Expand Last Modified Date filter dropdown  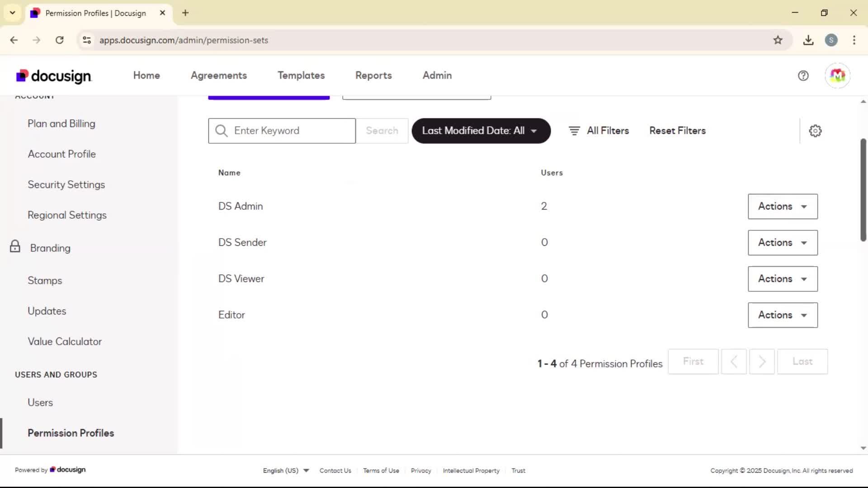click(481, 131)
